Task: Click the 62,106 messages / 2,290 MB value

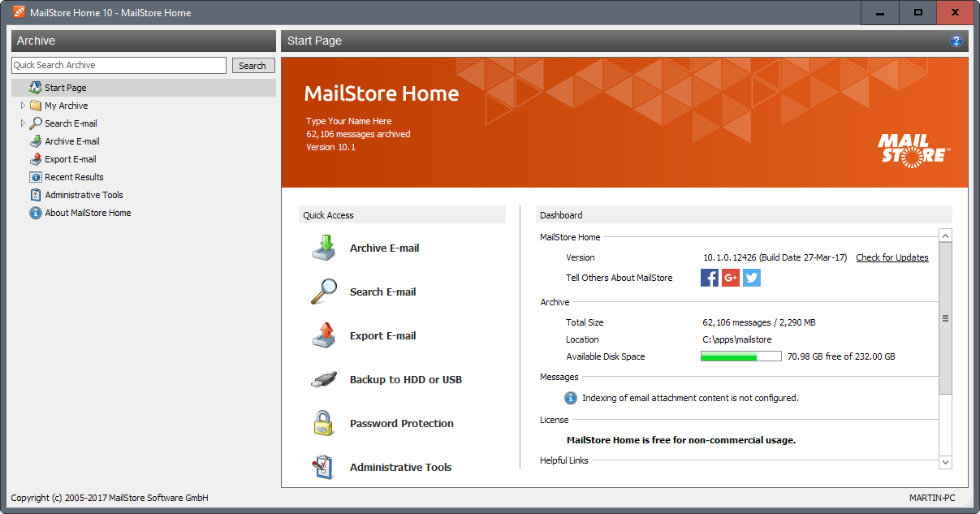Action: [x=759, y=322]
